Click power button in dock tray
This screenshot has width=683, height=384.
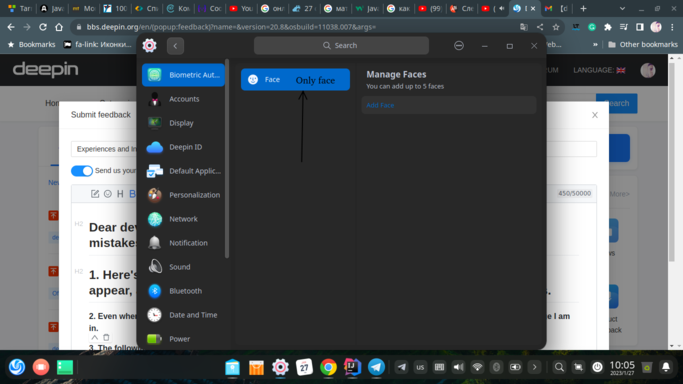point(597,367)
